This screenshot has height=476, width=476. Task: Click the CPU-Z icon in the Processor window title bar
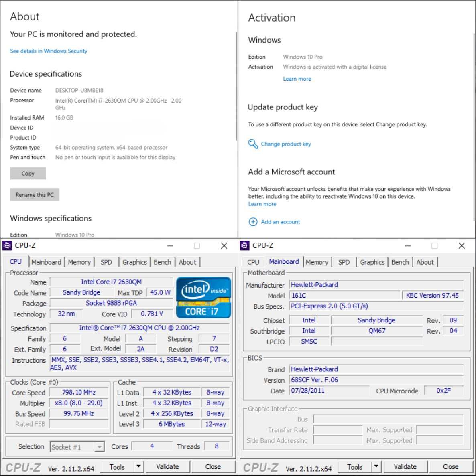pyautogui.click(x=7, y=245)
